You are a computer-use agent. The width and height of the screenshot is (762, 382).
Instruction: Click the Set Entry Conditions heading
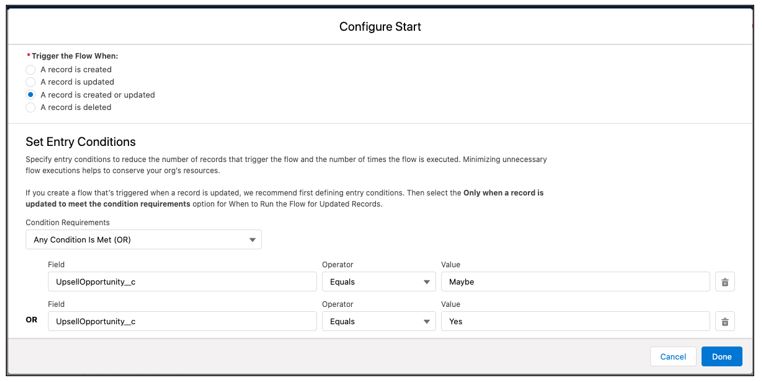(x=81, y=142)
